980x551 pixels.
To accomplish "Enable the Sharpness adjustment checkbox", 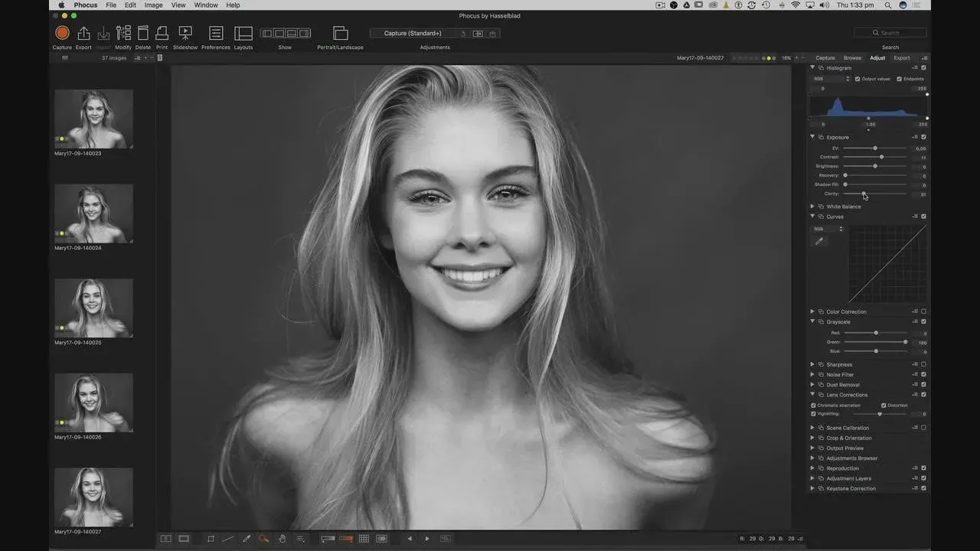I will point(923,364).
